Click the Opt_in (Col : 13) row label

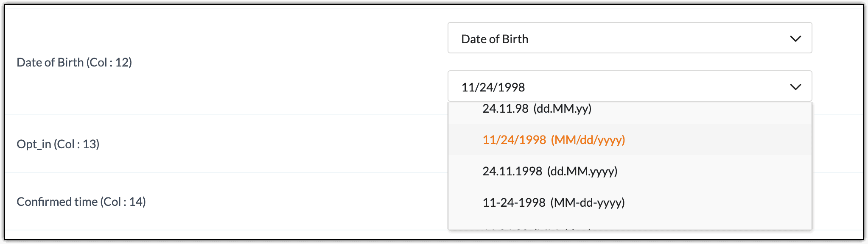tap(58, 144)
